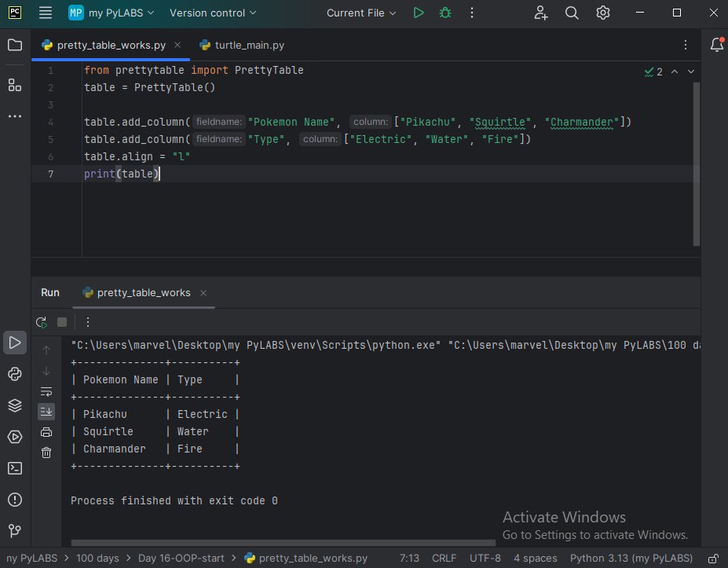Close the pretty_table_works.py editor tab
Viewport: 728px width, 568px height.
point(177,45)
